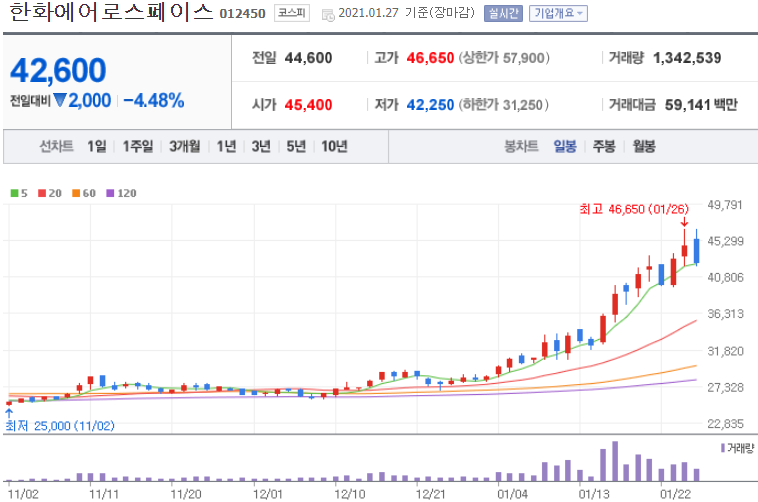This screenshot has width=758, height=502.
Task: Click high price value 46,650 in summary
Action: 430,58
